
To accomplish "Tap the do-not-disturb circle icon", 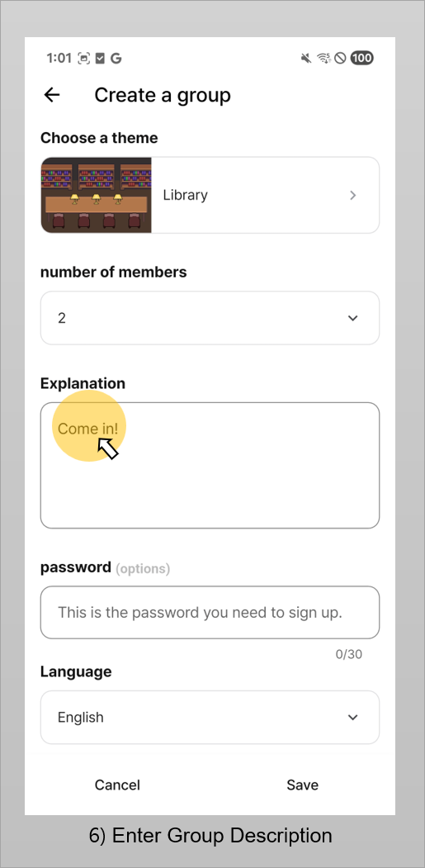I will 340,58.
